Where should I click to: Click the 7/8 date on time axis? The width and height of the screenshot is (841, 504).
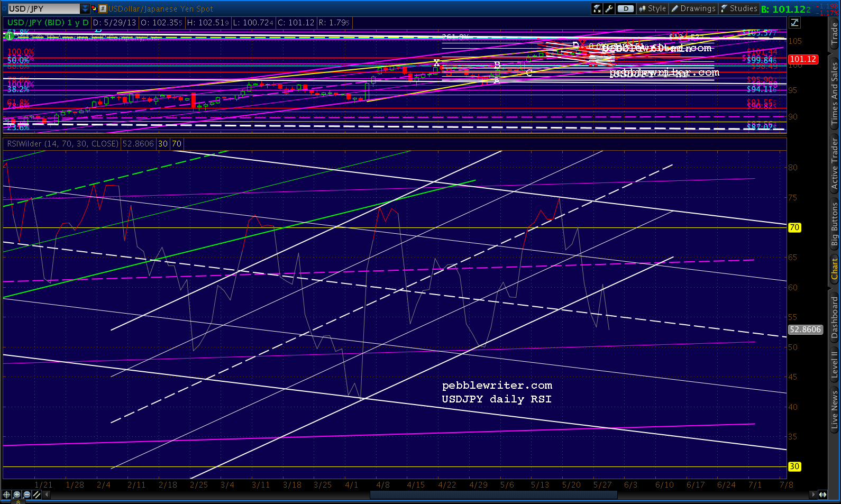tap(787, 484)
